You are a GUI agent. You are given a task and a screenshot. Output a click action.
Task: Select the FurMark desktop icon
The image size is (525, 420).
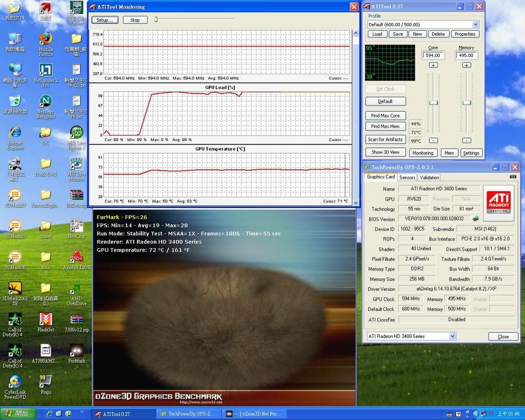click(x=77, y=353)
